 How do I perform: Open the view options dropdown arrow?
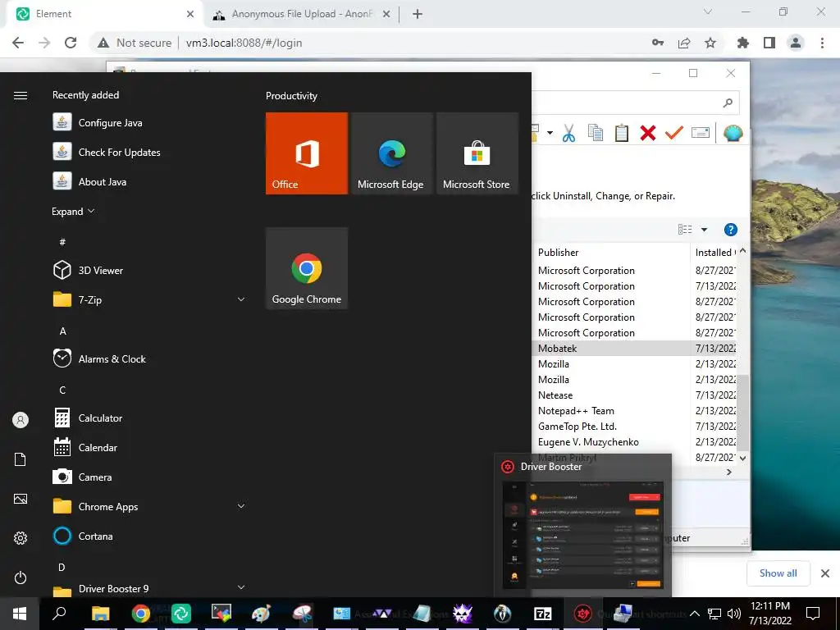704,230
